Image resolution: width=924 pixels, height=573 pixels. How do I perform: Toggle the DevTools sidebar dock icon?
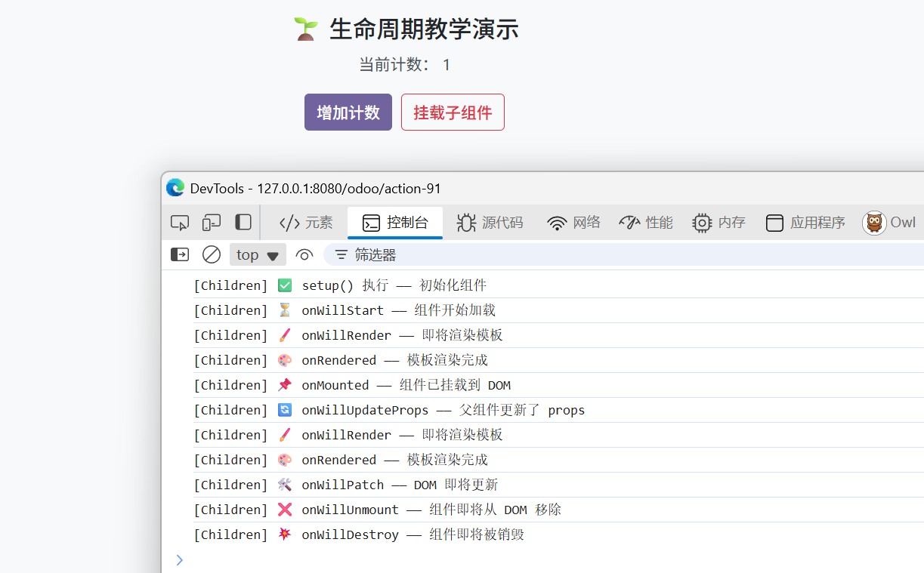click(x=243, y=222)
